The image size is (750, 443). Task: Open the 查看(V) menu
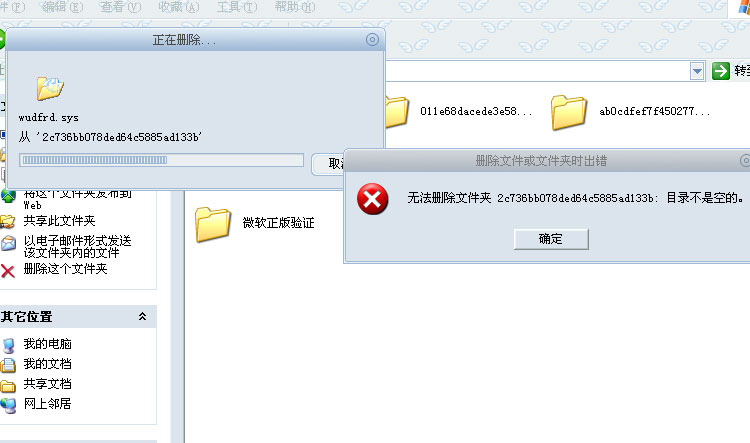(120, 7)
